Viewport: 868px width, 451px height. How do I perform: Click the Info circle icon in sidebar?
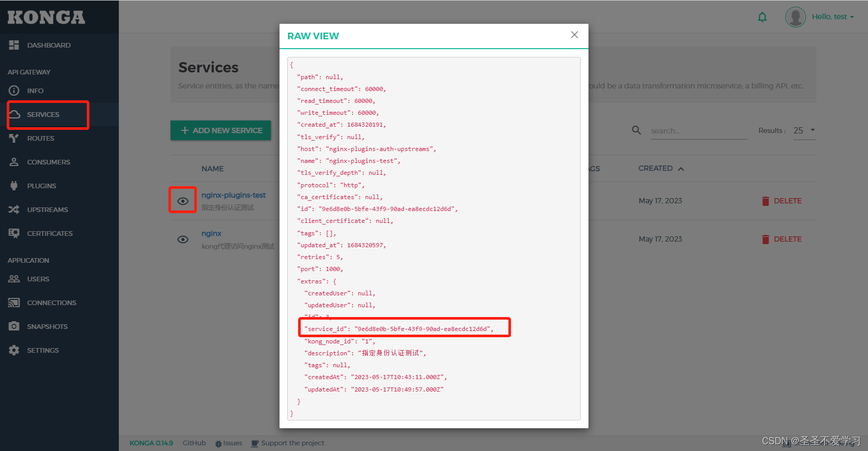tap(14, 91)
